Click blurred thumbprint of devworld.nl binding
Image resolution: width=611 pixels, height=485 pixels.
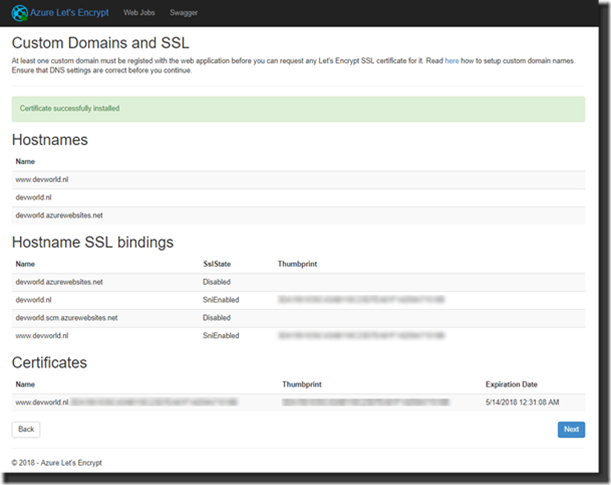point(361,300)
